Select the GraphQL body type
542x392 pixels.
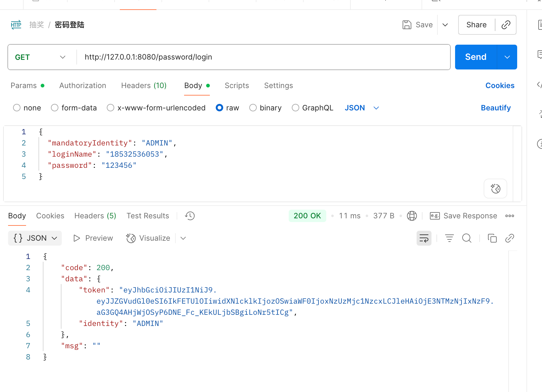[x=296, y=108]
